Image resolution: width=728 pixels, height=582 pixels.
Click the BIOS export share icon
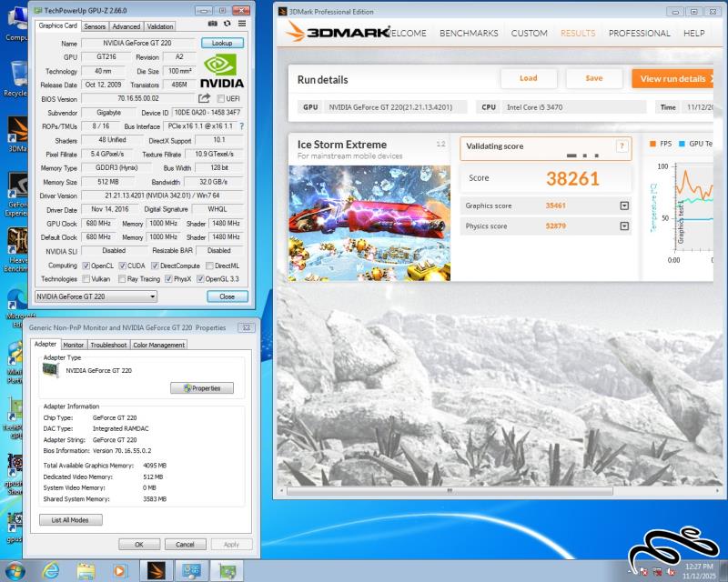click(x=205, y=98)
